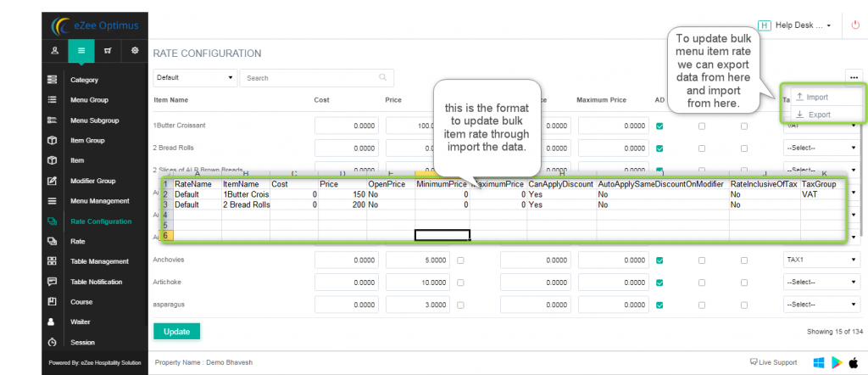Click the green Update button
The width and height of the screenshot is (868, 375).
[x=176, y=331]
